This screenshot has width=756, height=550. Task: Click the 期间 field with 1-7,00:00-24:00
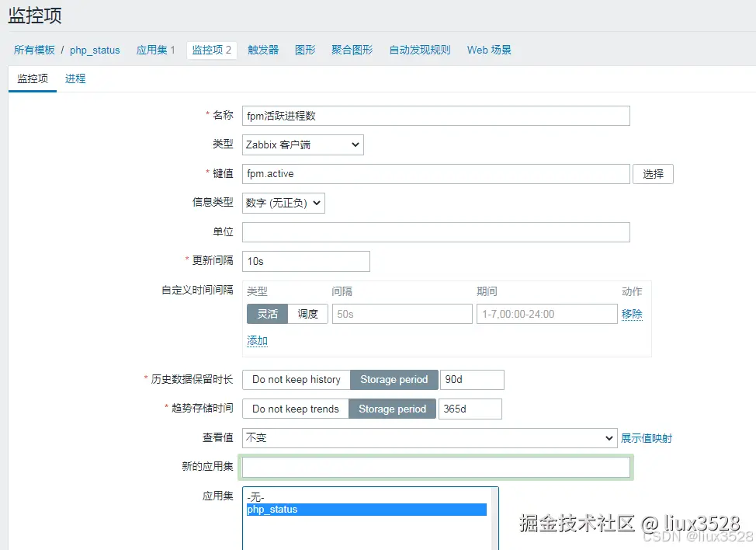[546, 314]
